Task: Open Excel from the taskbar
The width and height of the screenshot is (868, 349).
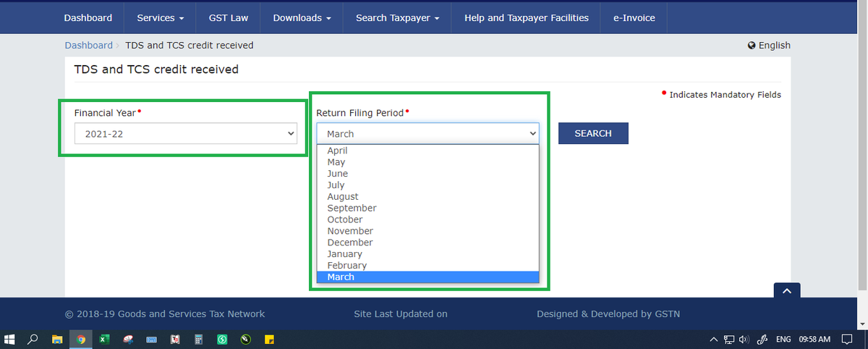Action: [x=104, y=339]
